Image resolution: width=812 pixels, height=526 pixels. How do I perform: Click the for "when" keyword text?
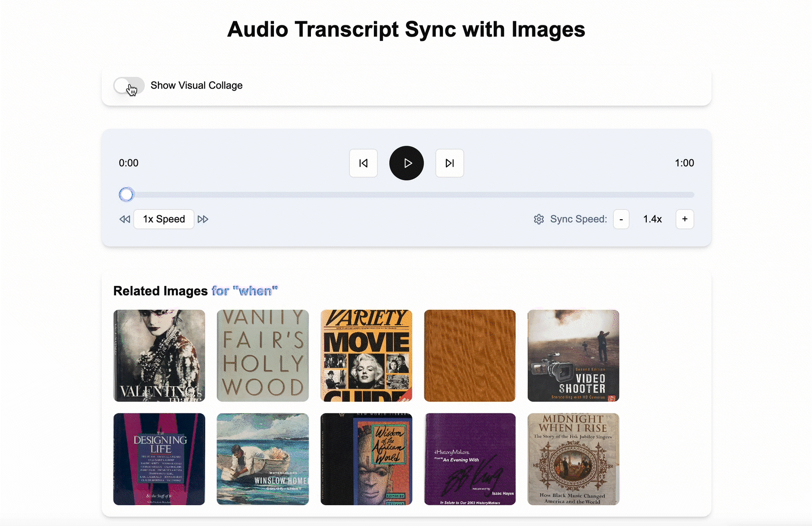pos(245,291)
